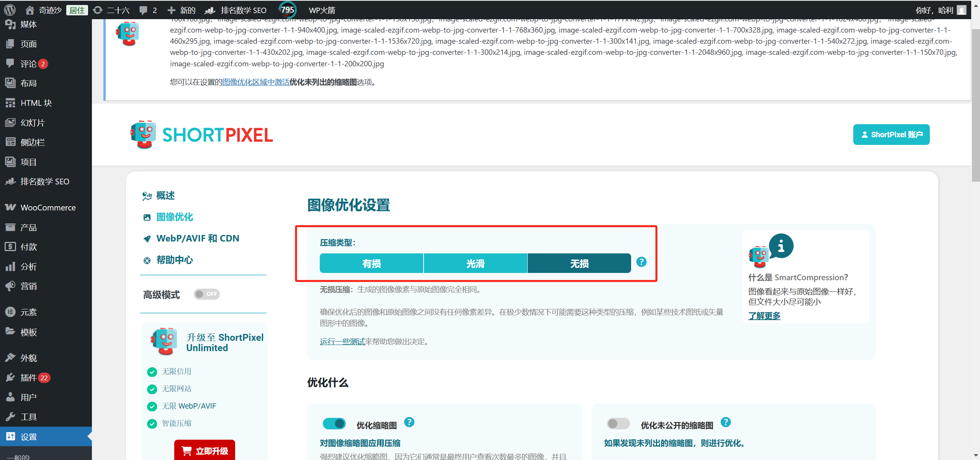
Task: Click the 立即升级 upgrade button
Action: point(205,451)
